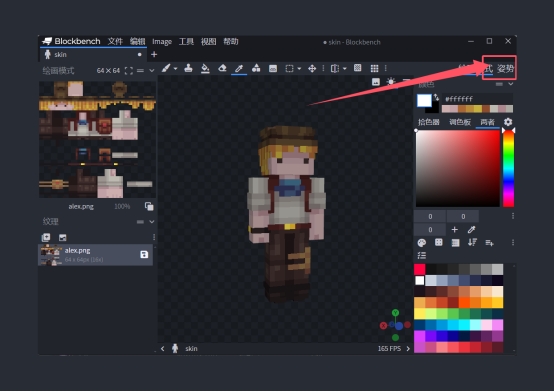
Task: Open the Image menu
Action: pos(162,42)
